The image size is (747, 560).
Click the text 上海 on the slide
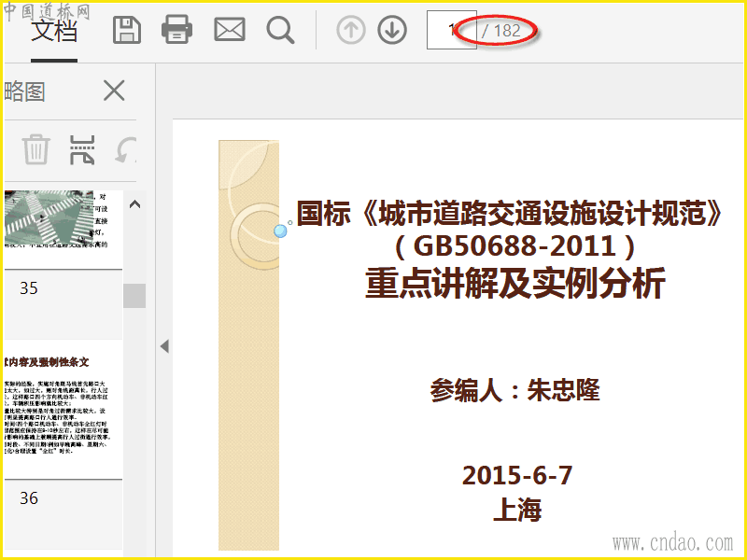pos(517,510)
